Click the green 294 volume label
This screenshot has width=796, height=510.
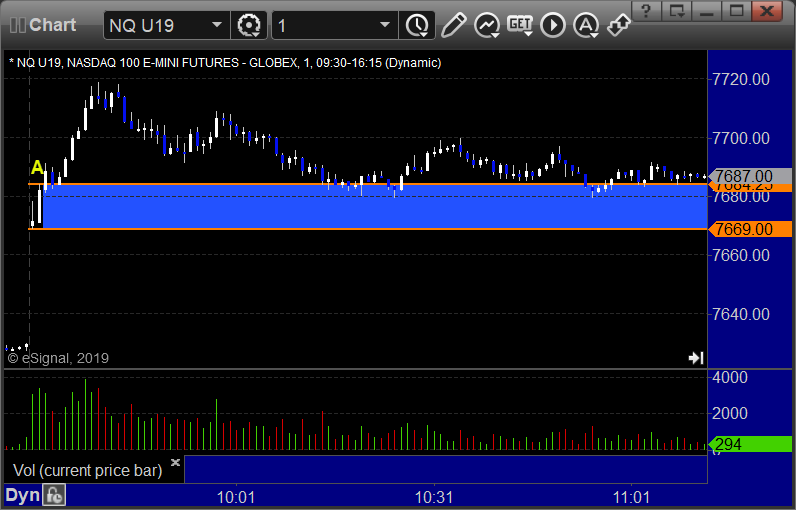point(750,444)
